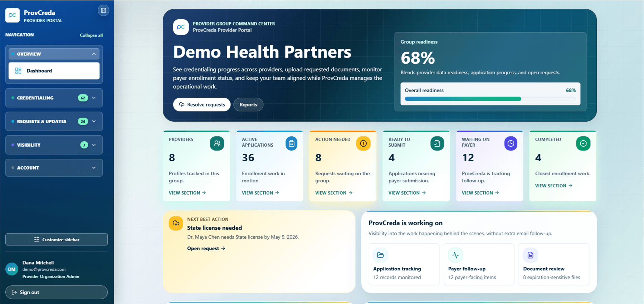Click the Customize sidebar button

(x=57, y=240)
